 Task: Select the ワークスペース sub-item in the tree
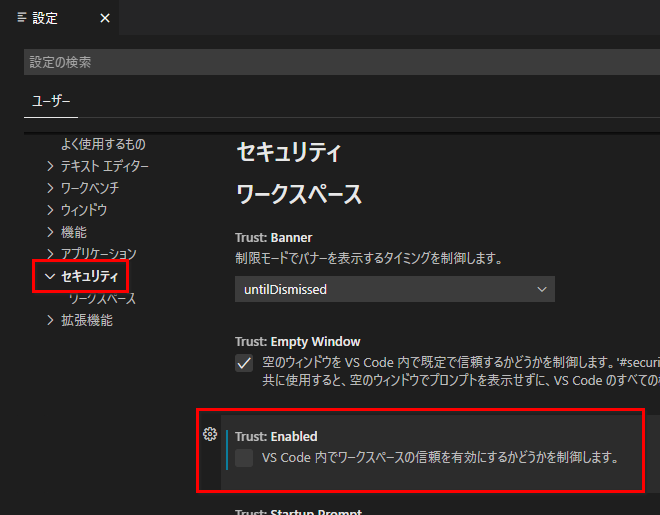click(102, 298)
